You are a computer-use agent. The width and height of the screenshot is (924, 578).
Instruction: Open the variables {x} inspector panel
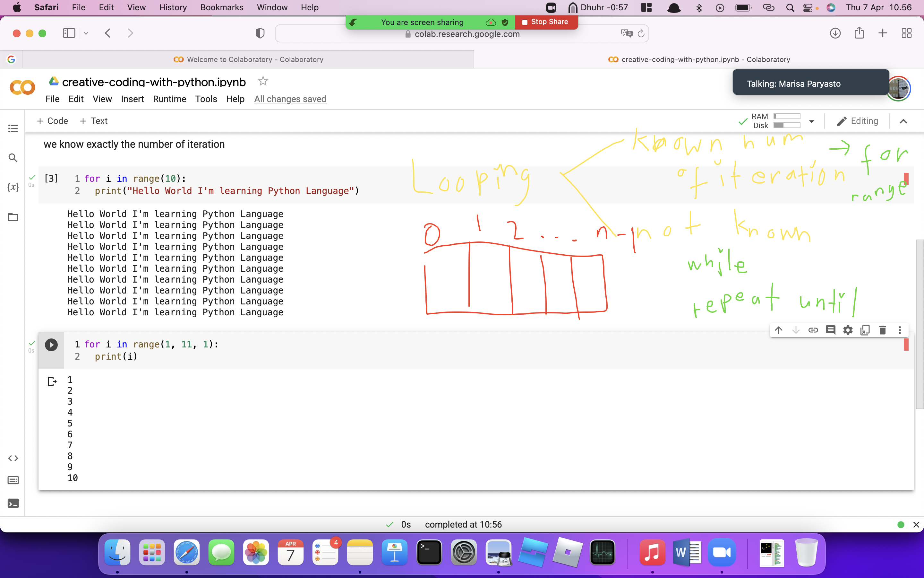click(13, 187)
